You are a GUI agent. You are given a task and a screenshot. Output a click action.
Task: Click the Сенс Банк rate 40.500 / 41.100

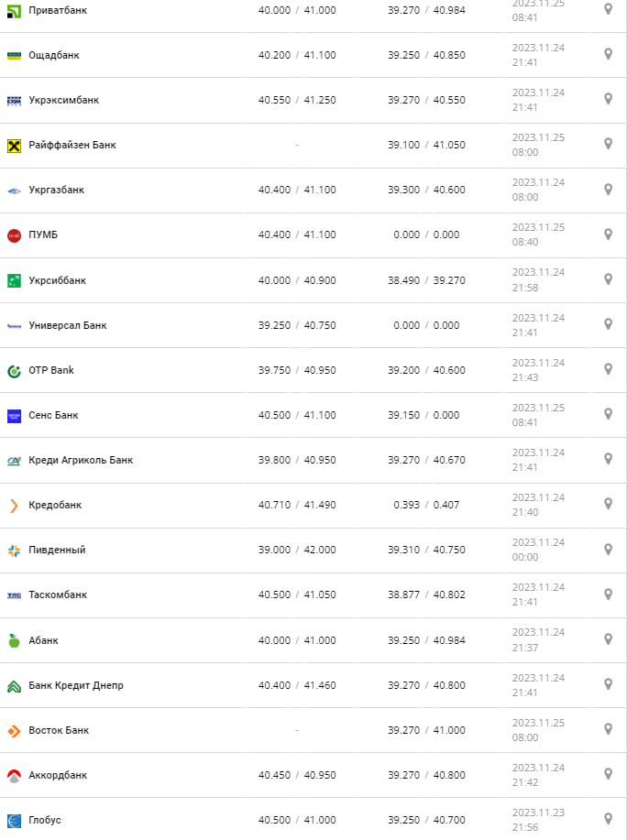(297, 415)
